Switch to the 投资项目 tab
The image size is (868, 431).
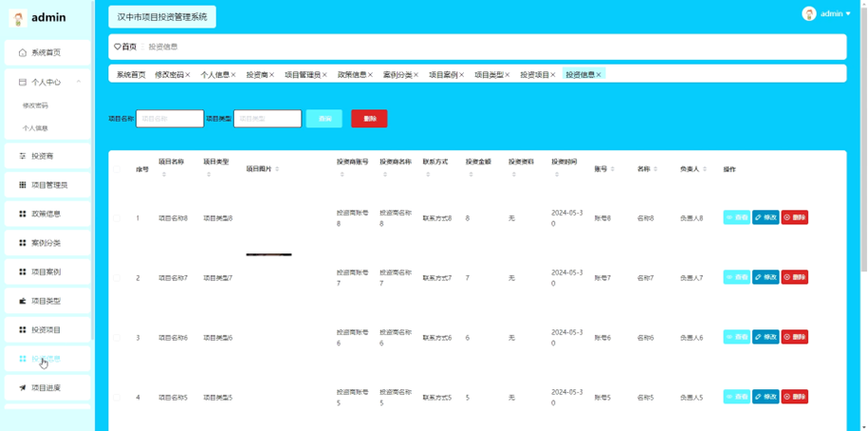click(534, 75)
